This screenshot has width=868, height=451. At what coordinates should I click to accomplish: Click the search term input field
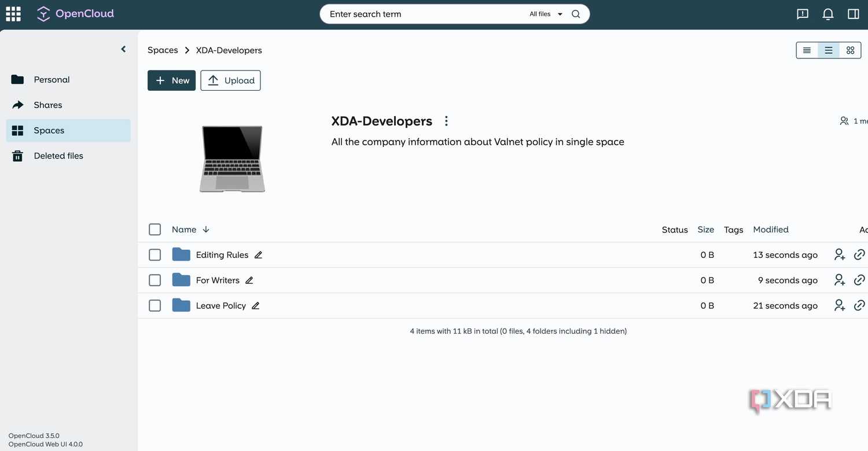click(425, 14)
